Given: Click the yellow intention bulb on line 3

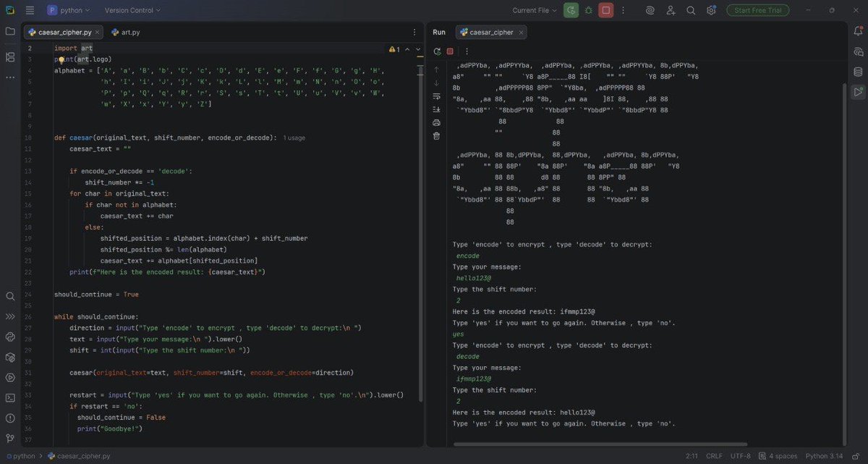Looking at the screenshot, I should point(61,59).
